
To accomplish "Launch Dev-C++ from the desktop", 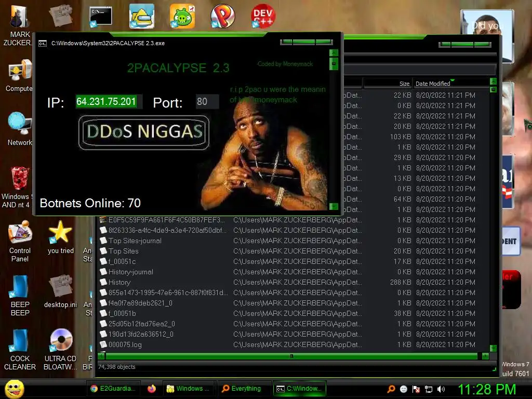I will (263, 16).
